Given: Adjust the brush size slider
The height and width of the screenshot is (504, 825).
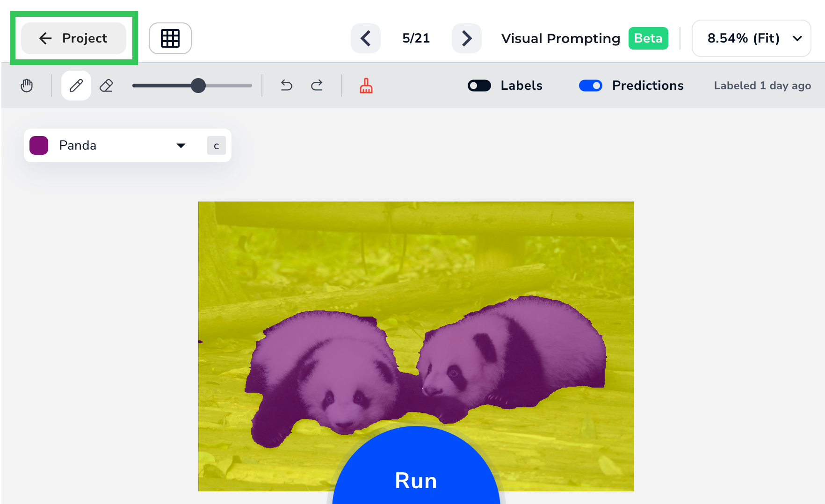Looking at the screenshot, I should tap(198, 86).
